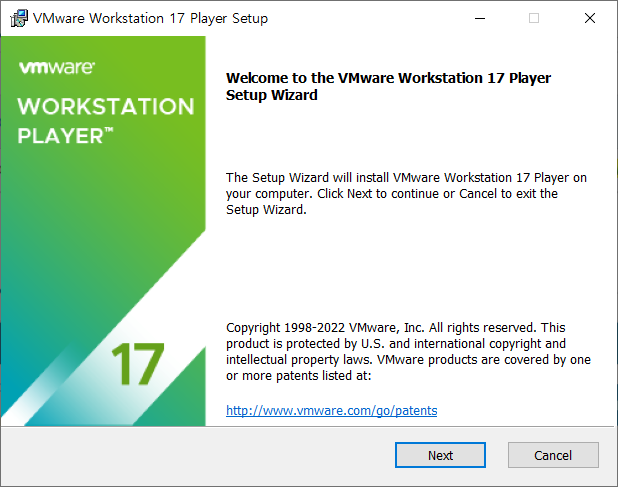Minimize the VMware Setup window
Screen dimensions: 618x487
[480, 18]
